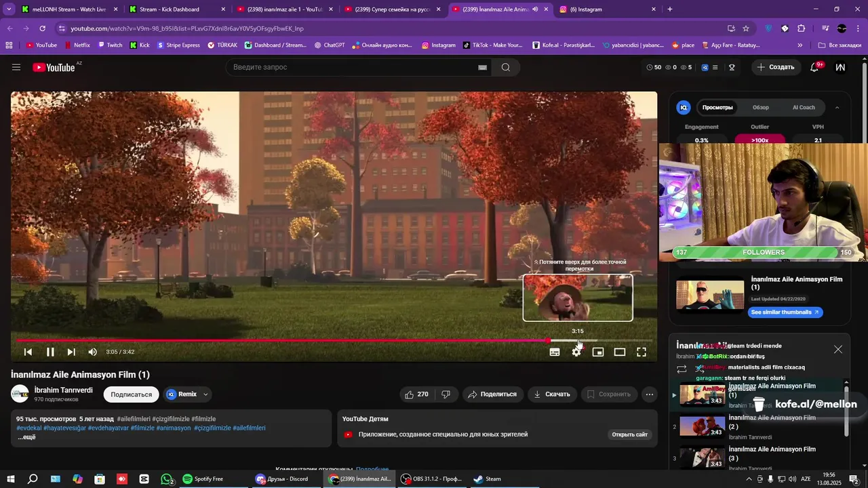This screenshot has width=868, height=488.
Task: Go to the YouTube home logo
Action: (54, 67)
